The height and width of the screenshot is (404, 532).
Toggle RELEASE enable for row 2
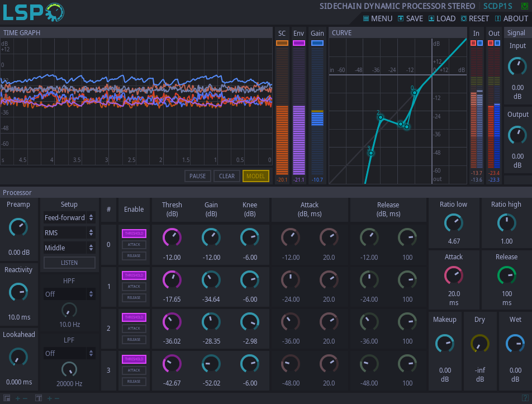pos(134,340)
